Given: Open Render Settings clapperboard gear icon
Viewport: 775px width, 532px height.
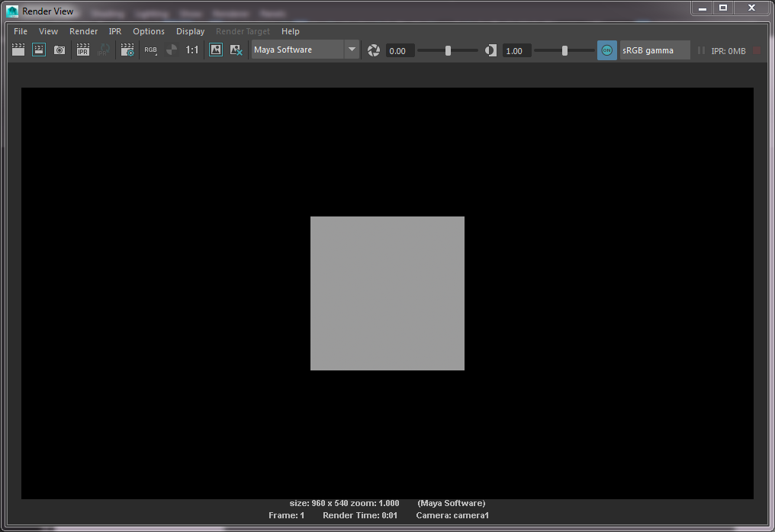Looking at the screenshot, I should 127,50.
